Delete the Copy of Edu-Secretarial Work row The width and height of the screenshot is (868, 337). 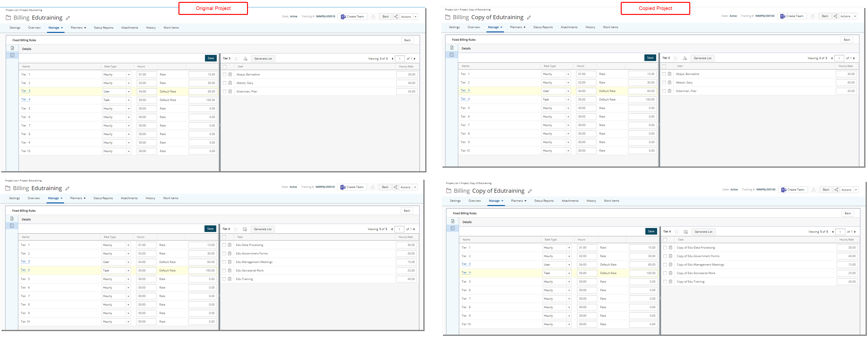671,273
